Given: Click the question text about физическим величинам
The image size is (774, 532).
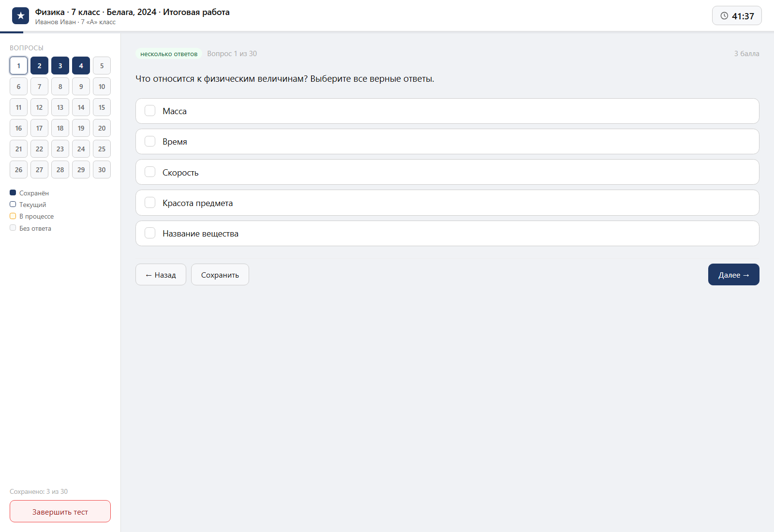Looking at the screenshot, I should (285, 79).
